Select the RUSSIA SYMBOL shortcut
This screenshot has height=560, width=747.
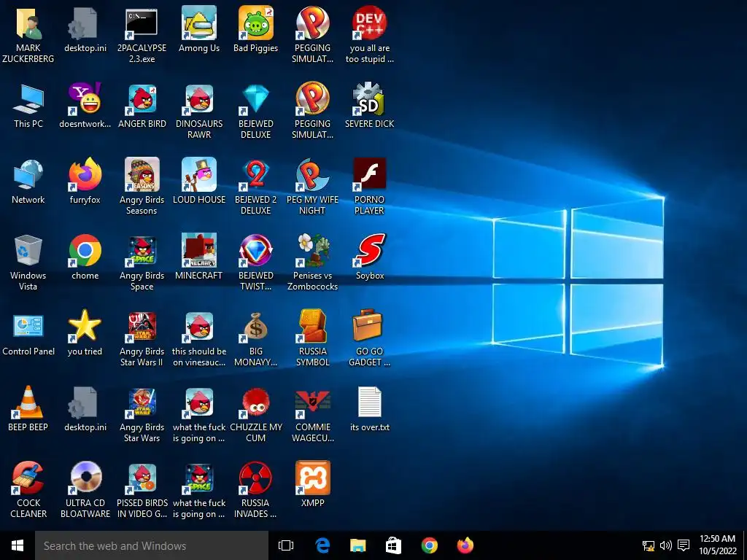click(x=312, y=326)
